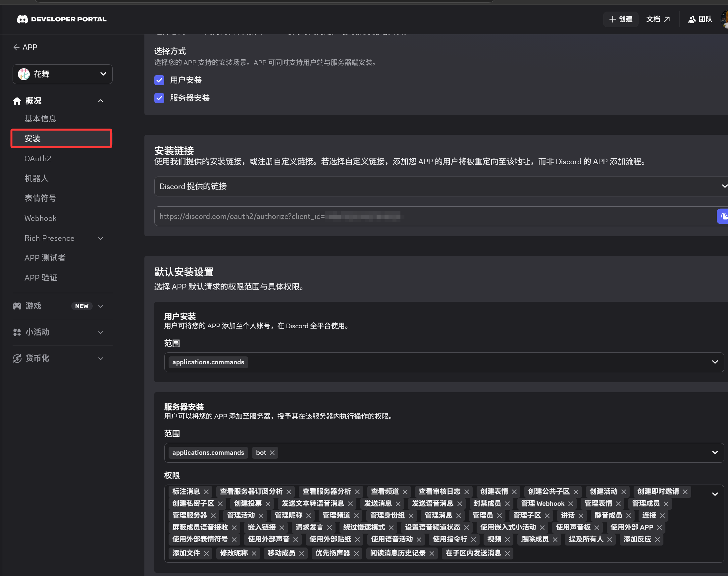Open the 服务器安装 scope dropdown arrow
This screenshot has width=728, height=576.
pyautogui.click(x=715, y=452)
